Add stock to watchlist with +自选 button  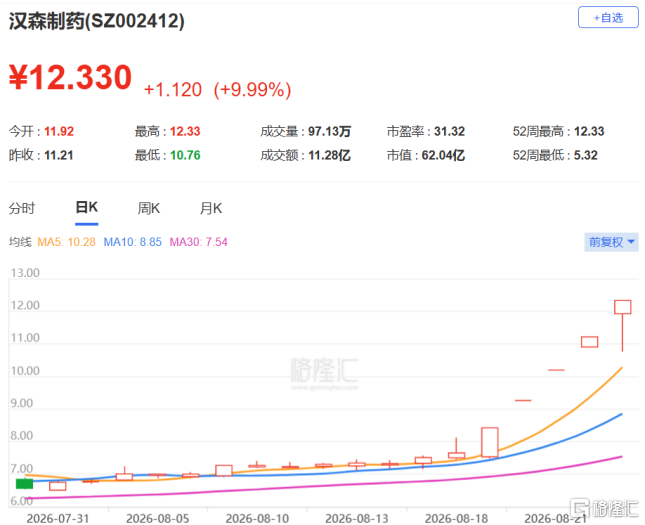608,18
